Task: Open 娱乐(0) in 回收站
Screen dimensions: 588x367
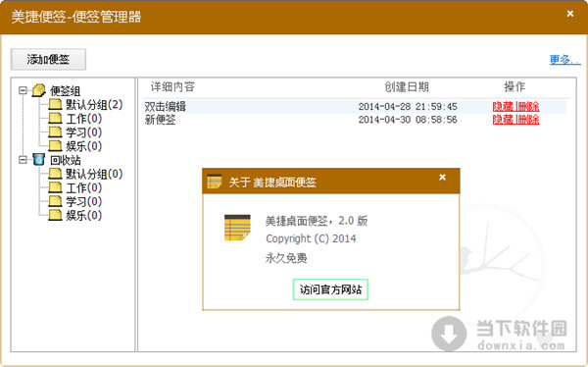Action: [x=84, y=215]
